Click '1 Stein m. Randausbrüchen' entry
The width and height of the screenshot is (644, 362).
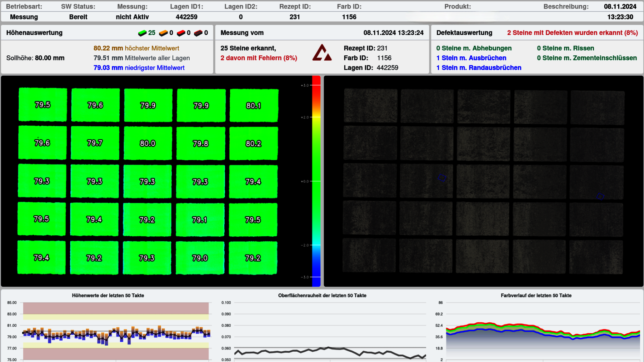479,67
